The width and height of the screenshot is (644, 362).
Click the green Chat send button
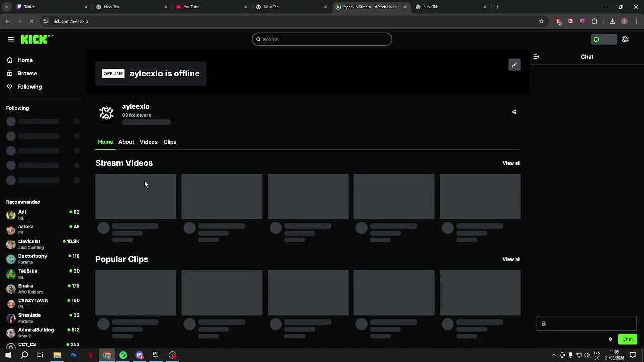[x=628, y=339]
